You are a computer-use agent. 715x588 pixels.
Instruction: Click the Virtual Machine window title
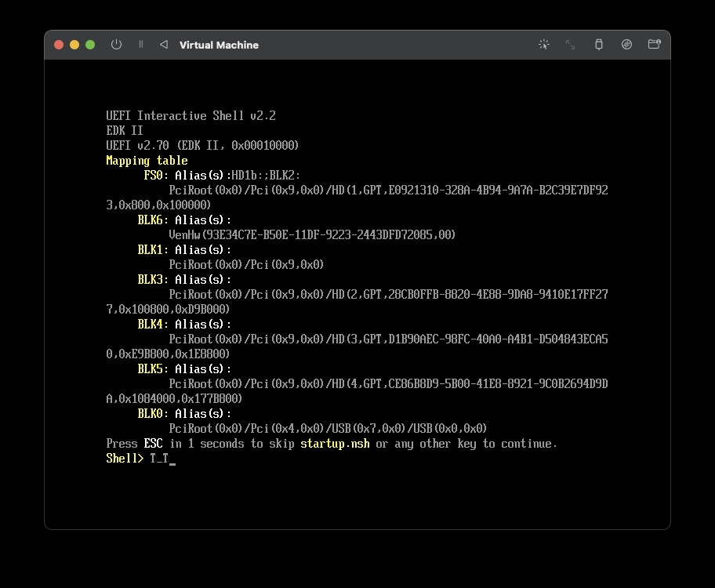[x=219, y=45]
